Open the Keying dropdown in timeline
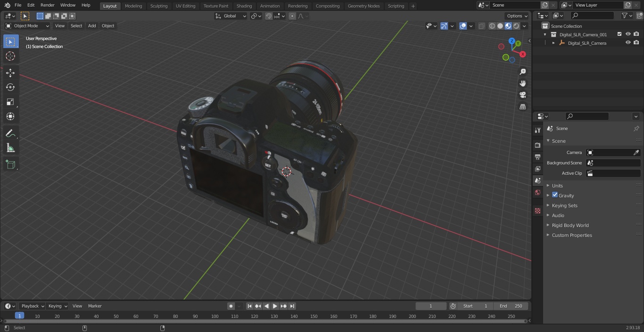 [57, 306]
